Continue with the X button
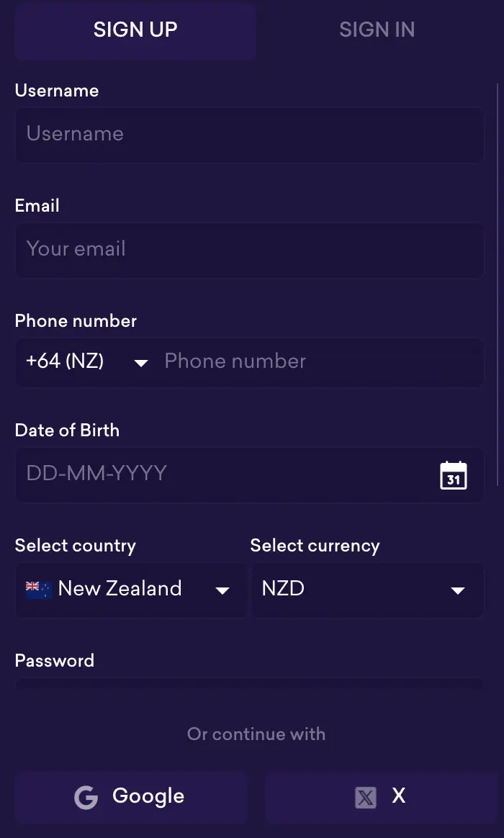 [382, 798]
